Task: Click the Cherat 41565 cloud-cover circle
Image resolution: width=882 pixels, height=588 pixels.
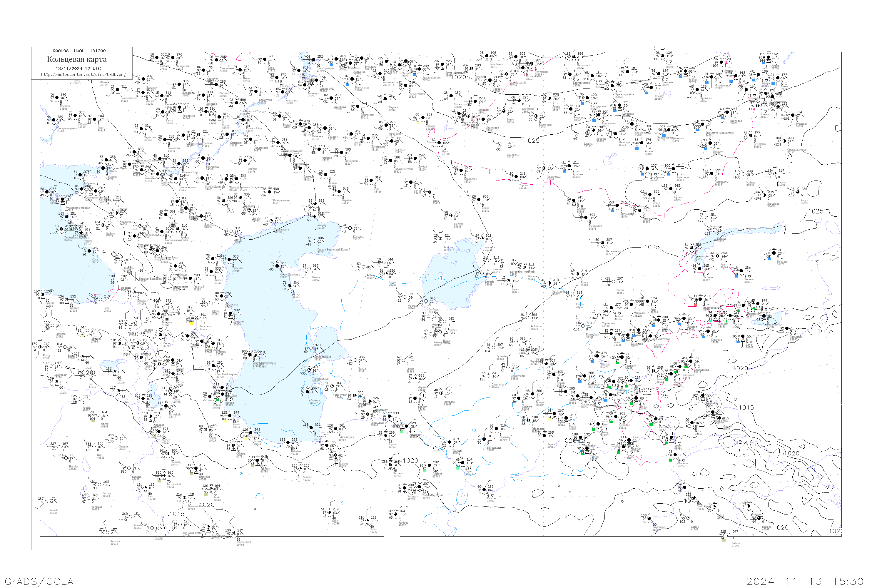Action: click(x=688, y=519)
